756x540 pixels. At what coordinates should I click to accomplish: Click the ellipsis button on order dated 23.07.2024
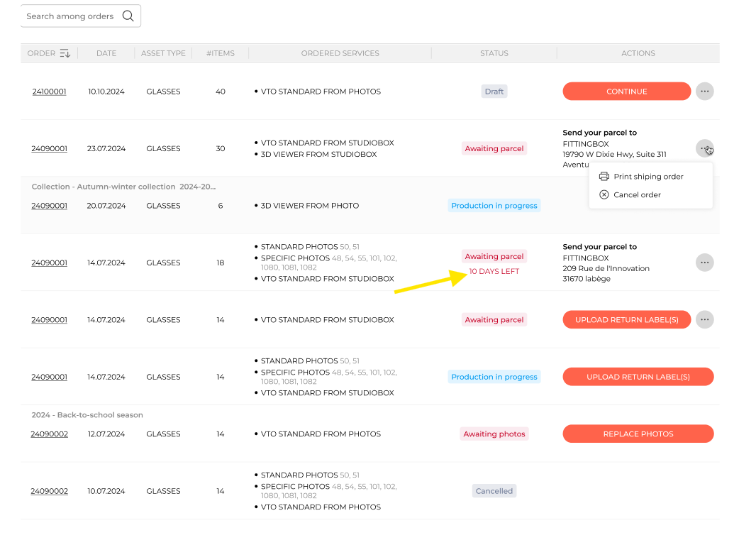[x=704, y=148]
